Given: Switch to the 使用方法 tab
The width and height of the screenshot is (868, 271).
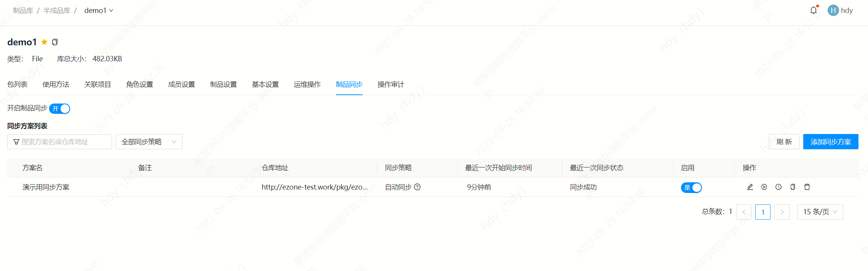Looking at the screenshot, I should point(56,84).
